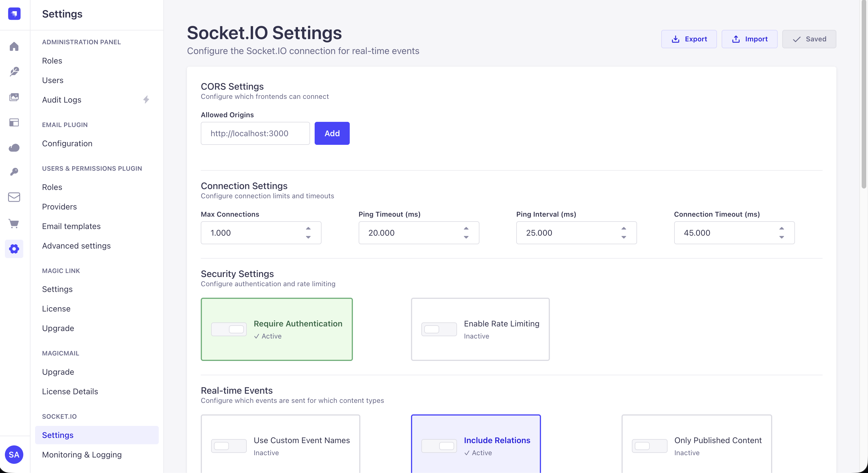Focus the Ping Timeout field
Image resolution: width=868 pixels, height=473 pixels.
418,233
